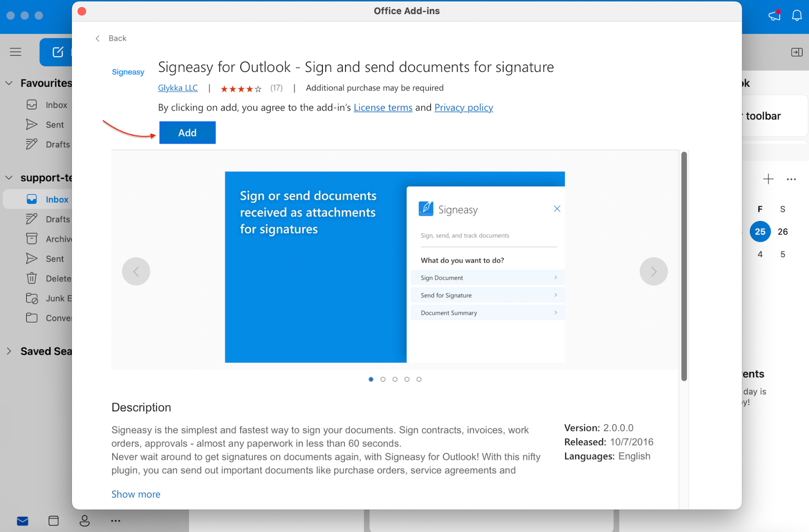809x532 pixels.
Task: Select the fourth carousel page dot
Action: coord(407,379)
